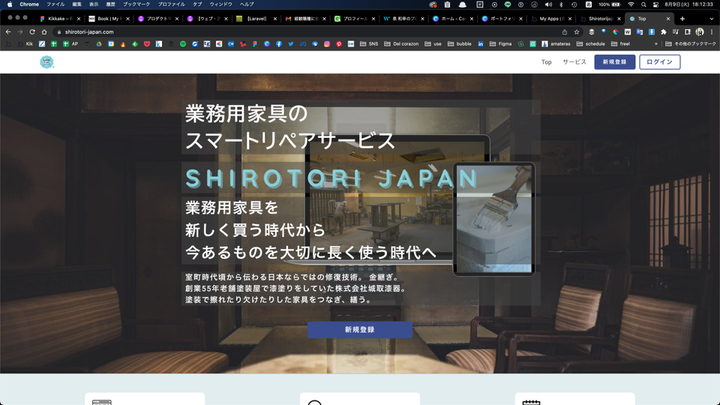Open the 履歴 menu

[x=111, y=5]
